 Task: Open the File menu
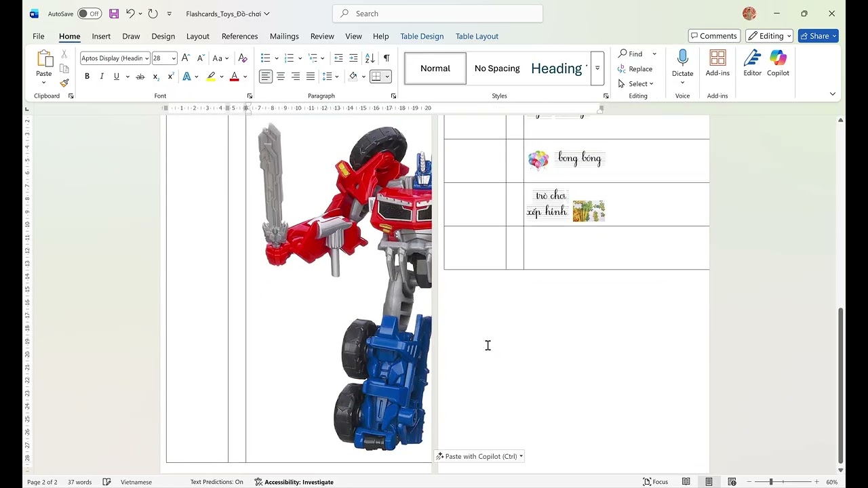click(x=39, y=36)
